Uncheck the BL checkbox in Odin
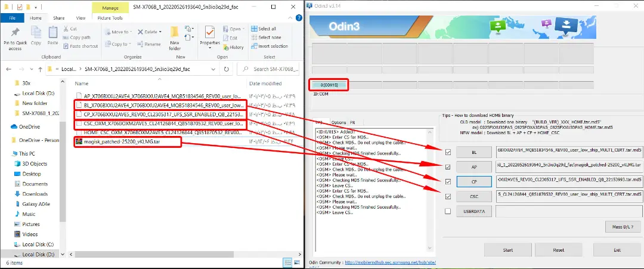 (x=448, y=152)
